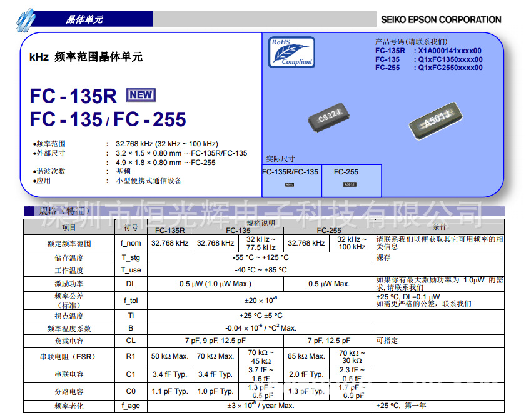Click product code Q1xFC1350xxxx00
Screen dimensions: 526x420
pos(450,59)
